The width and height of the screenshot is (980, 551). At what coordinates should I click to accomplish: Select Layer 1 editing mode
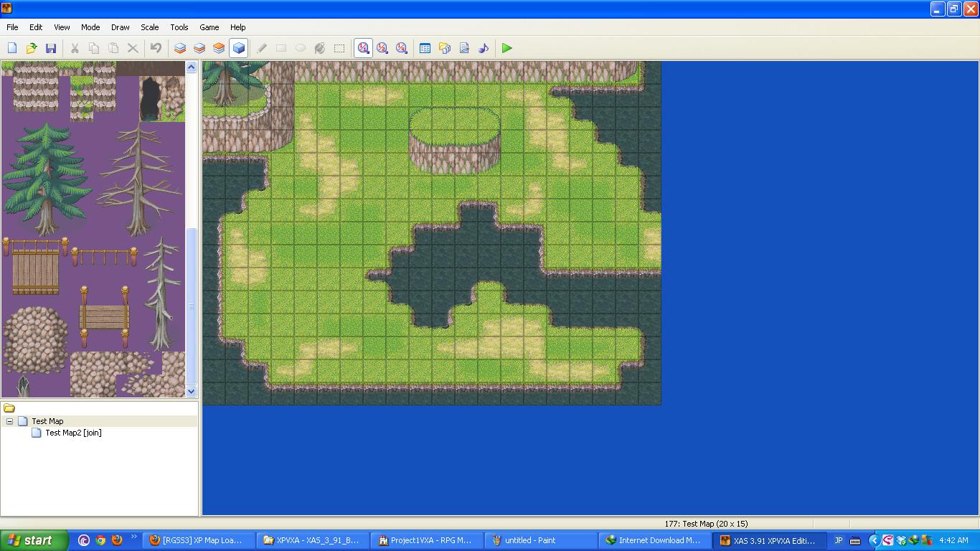pos(180,48)
